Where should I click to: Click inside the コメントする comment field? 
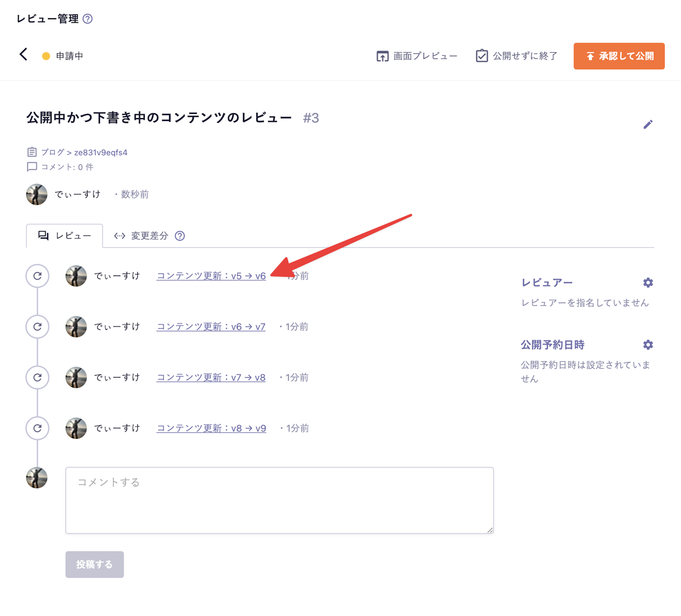279,500
